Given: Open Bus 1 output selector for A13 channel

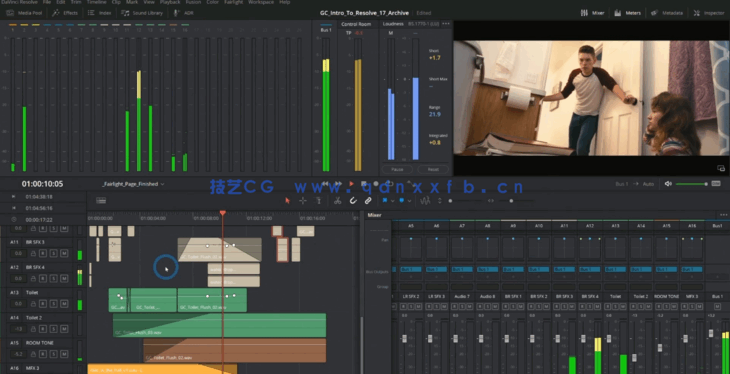Looking at the screenshot, I should (615, 269).
